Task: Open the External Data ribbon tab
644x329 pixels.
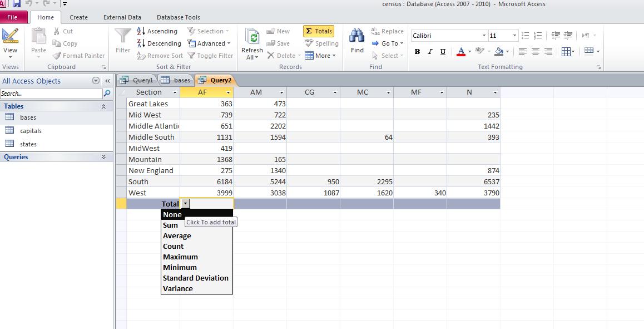Action: 122,17
